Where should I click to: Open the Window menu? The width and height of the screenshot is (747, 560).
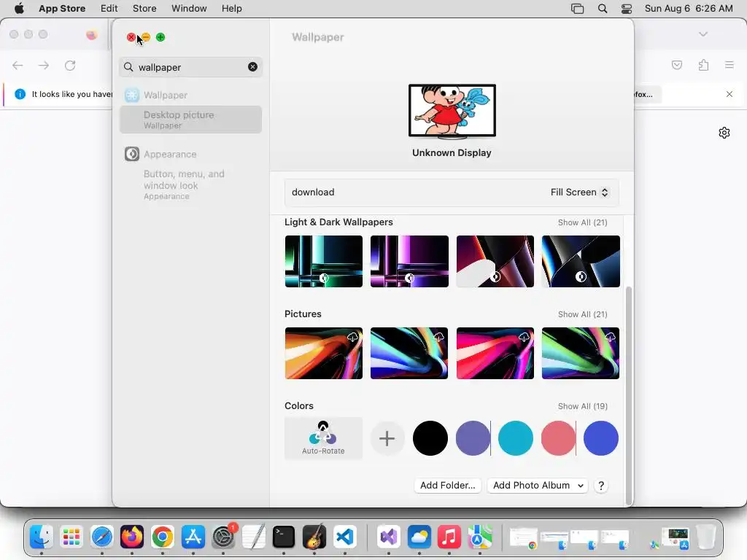(189, 8)
